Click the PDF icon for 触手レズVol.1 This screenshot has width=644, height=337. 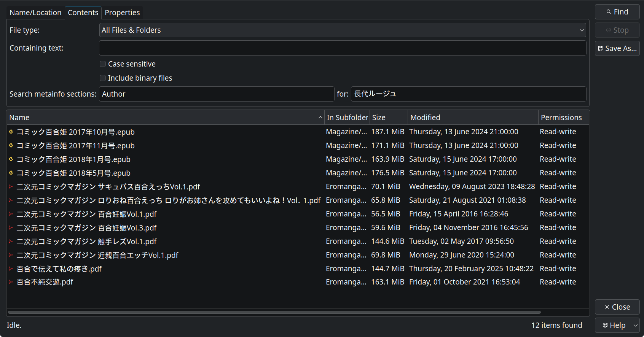click(x=11, y=241)
